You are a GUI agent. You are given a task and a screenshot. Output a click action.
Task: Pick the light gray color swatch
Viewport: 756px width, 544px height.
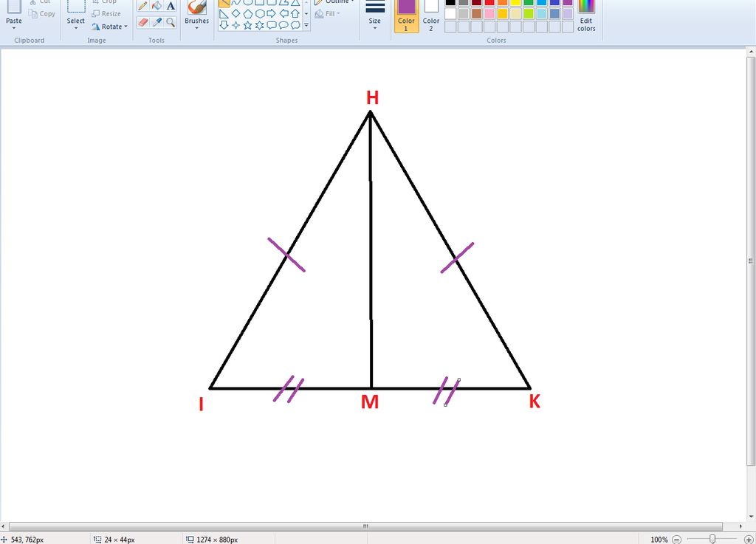(x=464, y=13)
